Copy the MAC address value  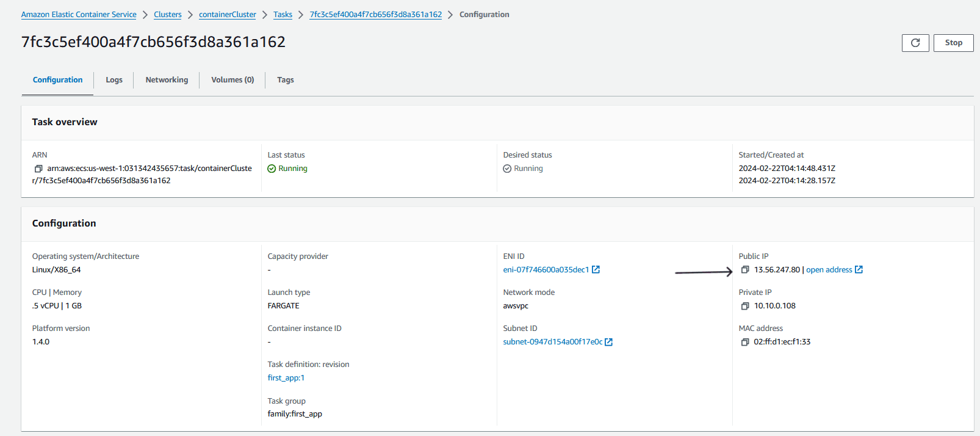click(x=744, y=342)
